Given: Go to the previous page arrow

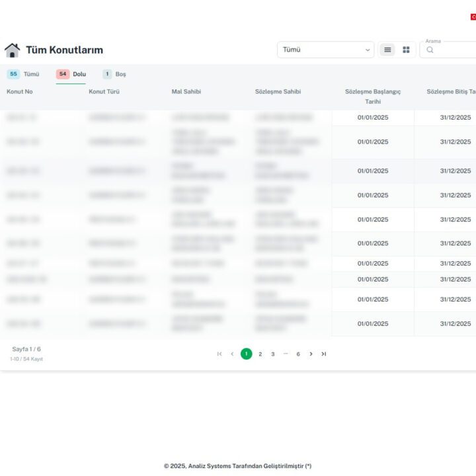Looking at the screenshot, I should tap(232, 354).
